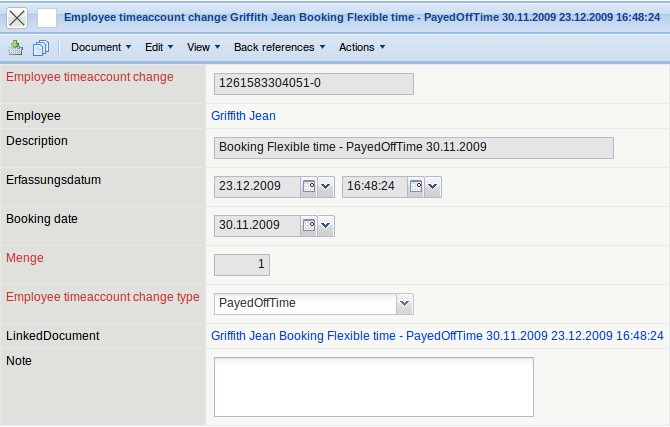
Task: Open the LinkedDocument booking link
Action: click(x=437, y=336)
